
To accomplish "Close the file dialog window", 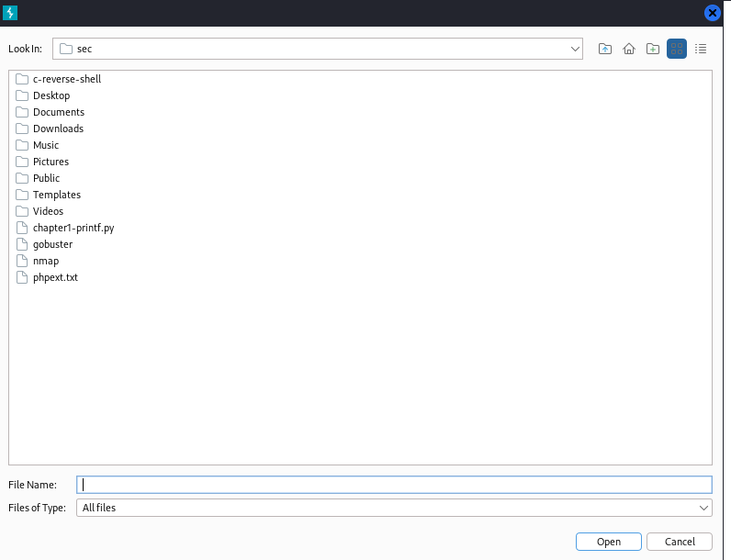I will [x=713, y=13].
